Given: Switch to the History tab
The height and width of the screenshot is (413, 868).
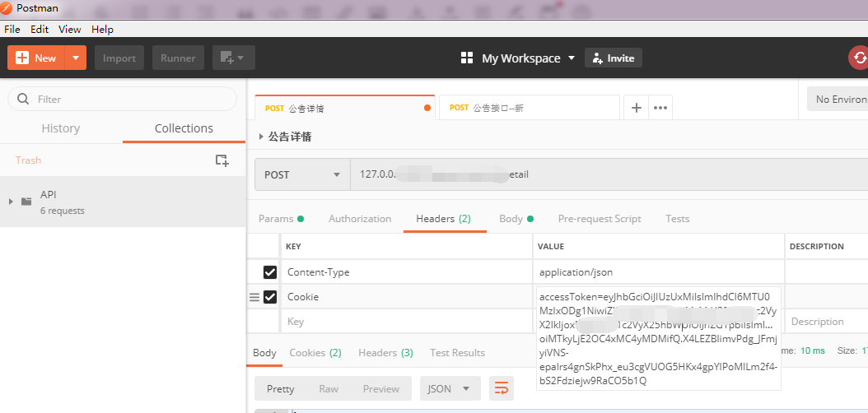Looking at the screenshot, I should [x=61, y=128].
